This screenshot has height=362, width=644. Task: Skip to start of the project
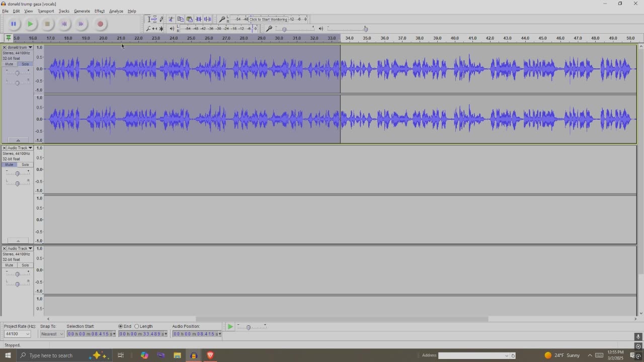pyautogui.click(x=64, y=24)
